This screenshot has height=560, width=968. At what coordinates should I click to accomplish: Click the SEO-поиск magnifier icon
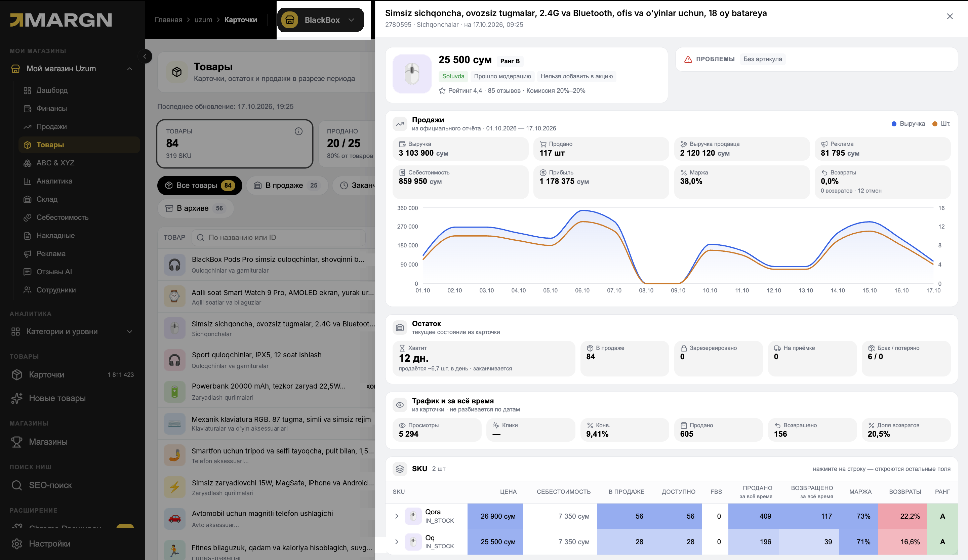[16, 485]
